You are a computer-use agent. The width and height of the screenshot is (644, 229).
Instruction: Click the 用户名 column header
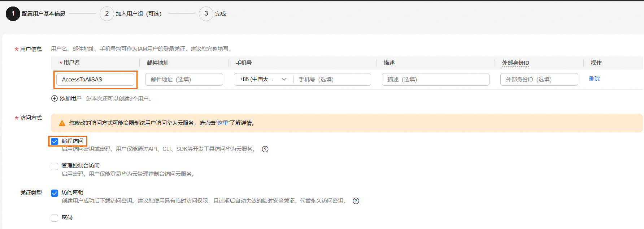click(71, 63)
